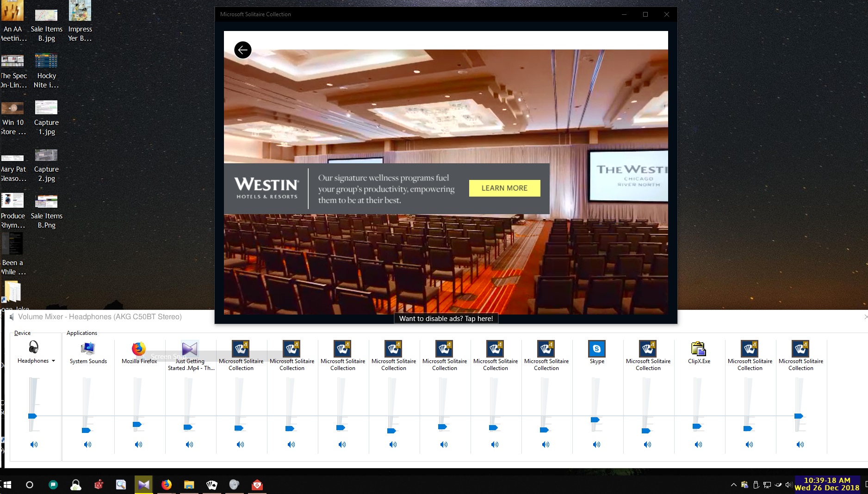Screen dimensions: 868x494
Task: Show hidden system tray icons
Action: [x=733, y=485]
